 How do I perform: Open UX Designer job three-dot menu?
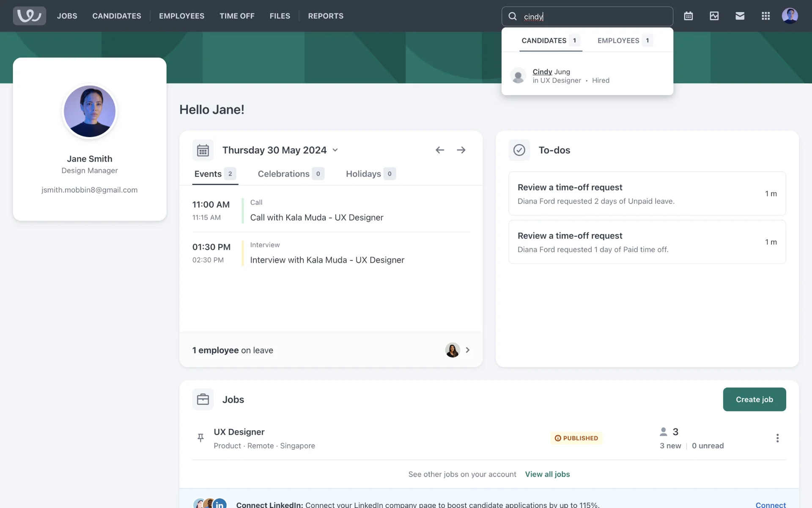777,438
